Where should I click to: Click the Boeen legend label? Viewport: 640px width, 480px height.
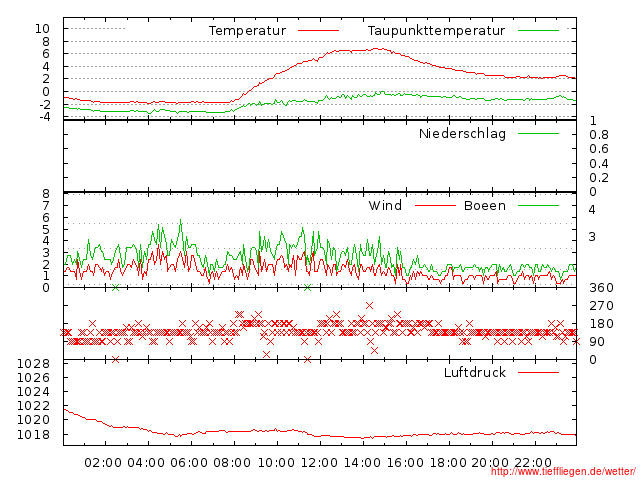[485, 205]
